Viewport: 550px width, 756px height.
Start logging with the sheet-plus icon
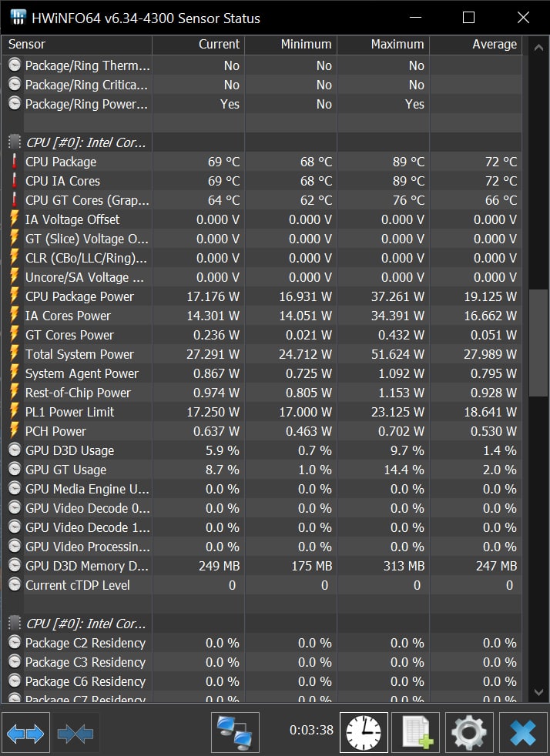point(416,732)
